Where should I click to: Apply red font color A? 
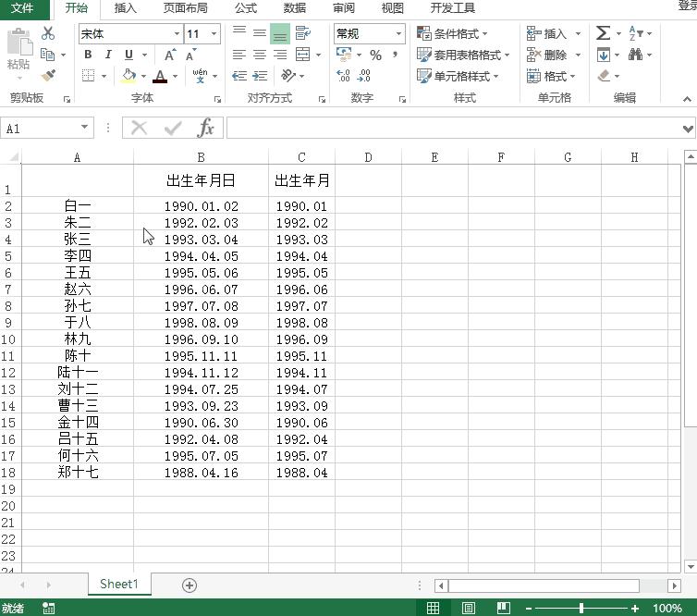[x=160, y=76]
